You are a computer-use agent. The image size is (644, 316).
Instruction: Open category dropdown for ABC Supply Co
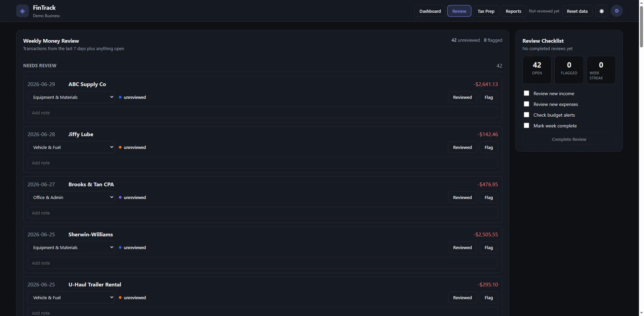71,97
